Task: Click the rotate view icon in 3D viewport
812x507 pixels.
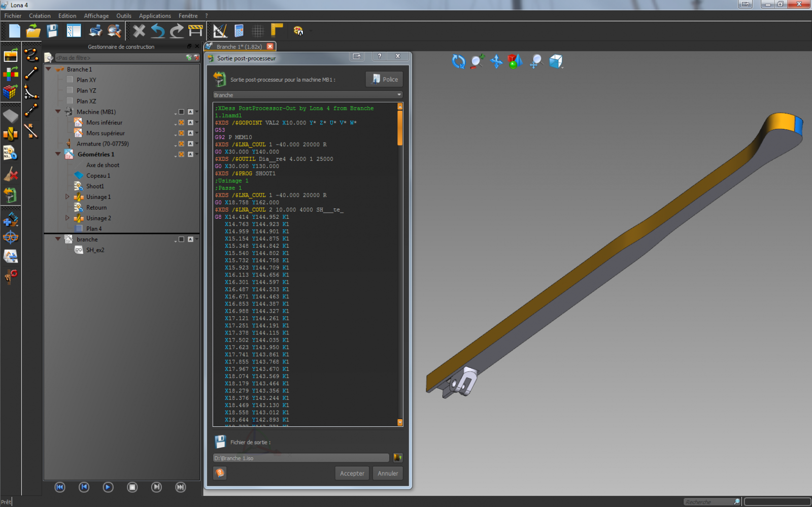Action: pyautogui.click(x=458, y=62)
